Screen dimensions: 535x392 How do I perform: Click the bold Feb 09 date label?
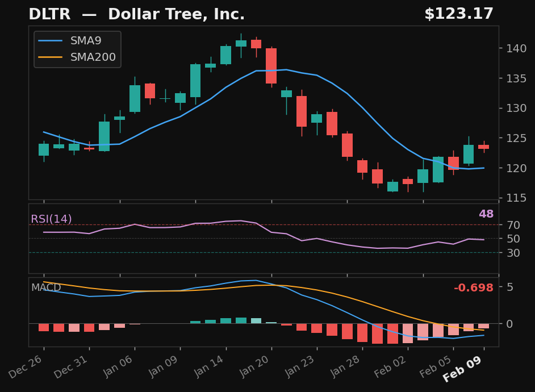(462, 369)
